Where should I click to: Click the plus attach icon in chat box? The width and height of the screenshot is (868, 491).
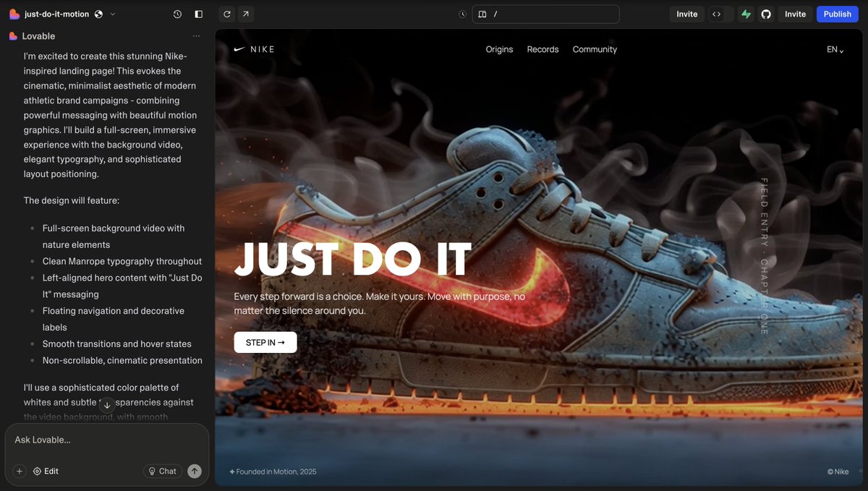click(20, 471)
